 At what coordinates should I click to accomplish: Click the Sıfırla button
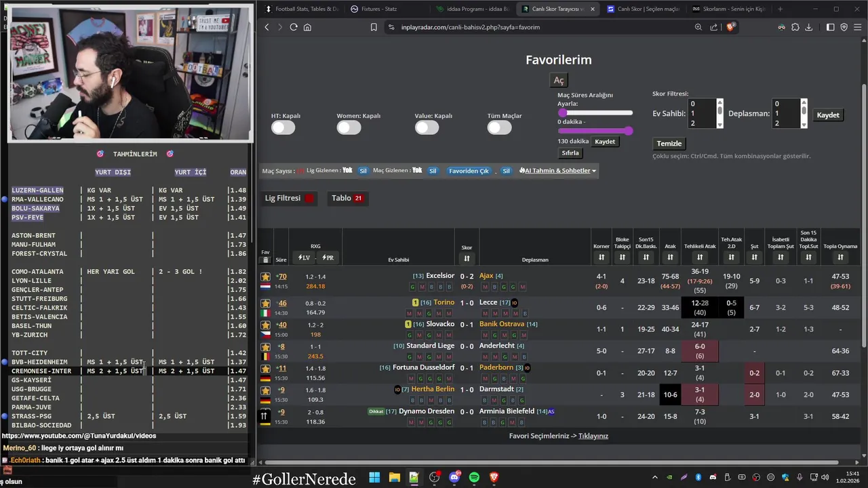[x=570, y=153]
